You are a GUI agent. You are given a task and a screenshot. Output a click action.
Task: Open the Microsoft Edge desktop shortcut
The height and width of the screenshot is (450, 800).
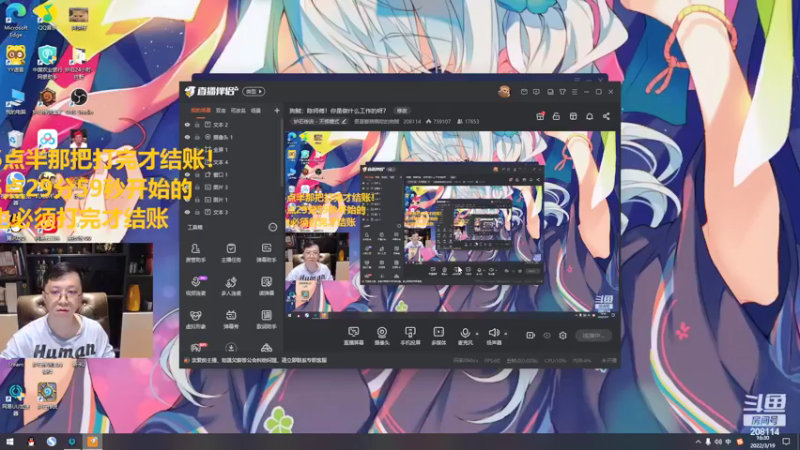(x=15, y=20)
